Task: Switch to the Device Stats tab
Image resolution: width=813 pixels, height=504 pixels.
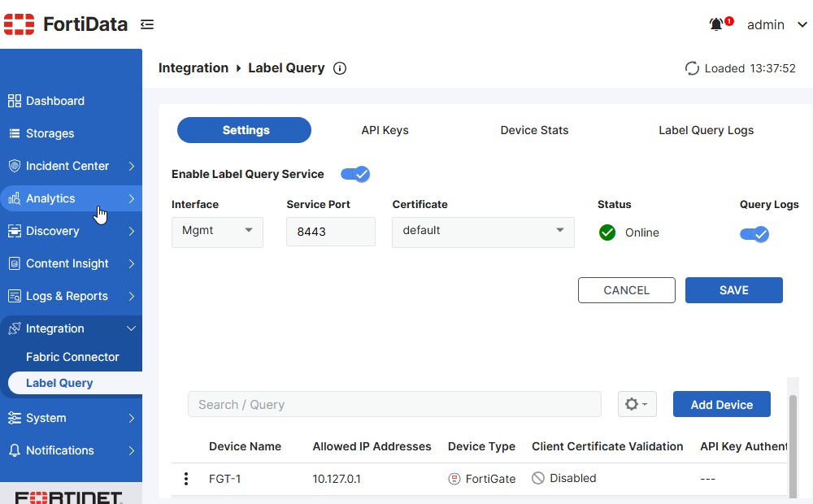Action: point(534,130)
